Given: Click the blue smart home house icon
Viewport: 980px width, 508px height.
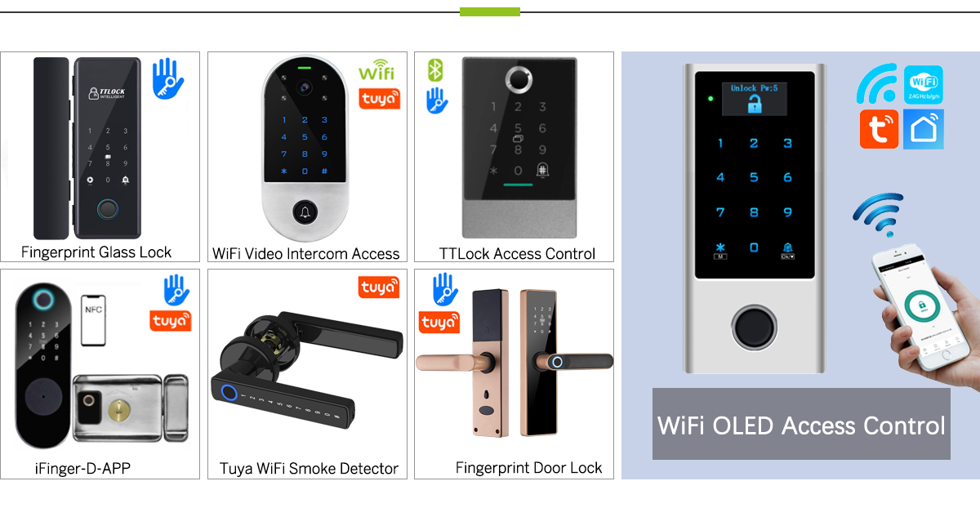Looking at the screenshot, I should (924, 128).
